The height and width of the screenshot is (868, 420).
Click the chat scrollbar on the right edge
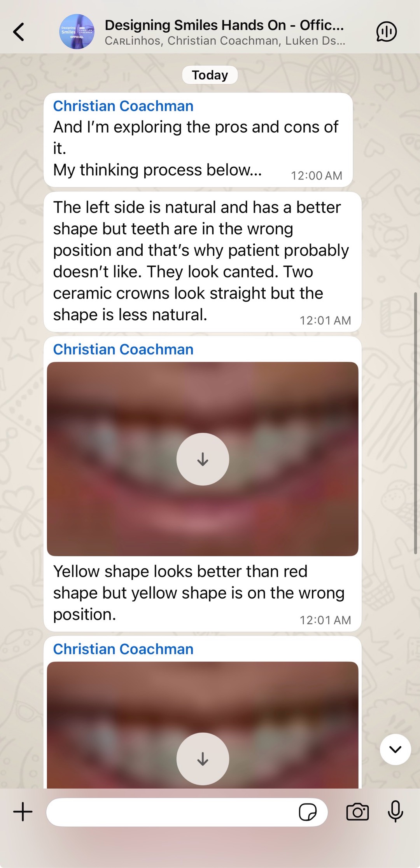pyautogui.click(x=415, y=423)
